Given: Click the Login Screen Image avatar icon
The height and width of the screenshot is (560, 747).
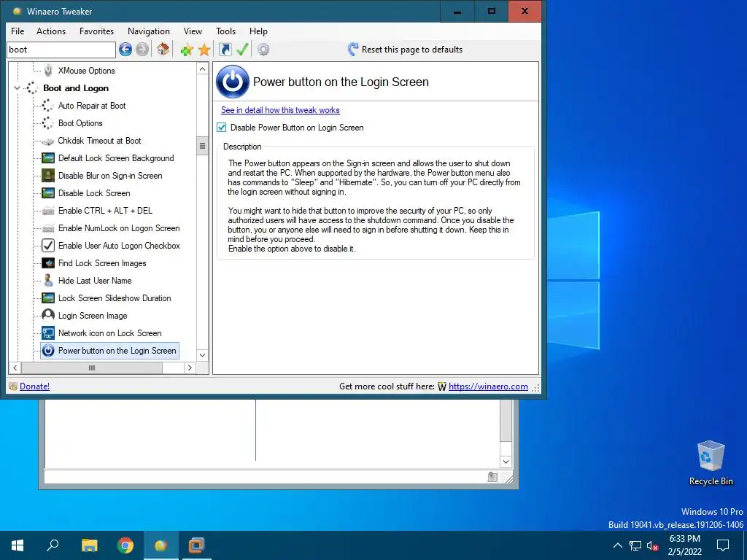Looking at the screenshot, I should click(x=48, y=315).
